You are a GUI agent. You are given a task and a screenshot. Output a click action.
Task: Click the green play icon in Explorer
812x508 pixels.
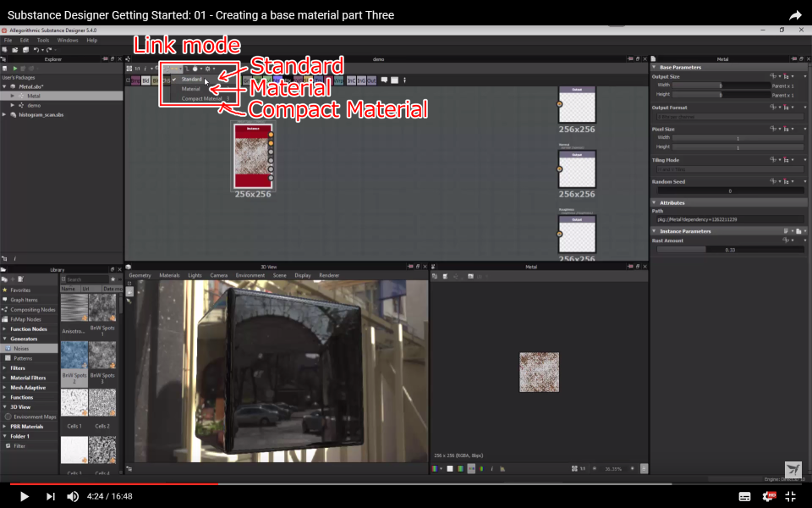(15, 69)
